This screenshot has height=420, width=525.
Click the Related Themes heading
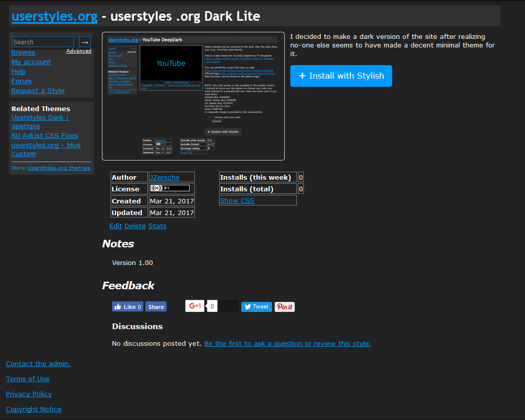click(x=41, y=109)
